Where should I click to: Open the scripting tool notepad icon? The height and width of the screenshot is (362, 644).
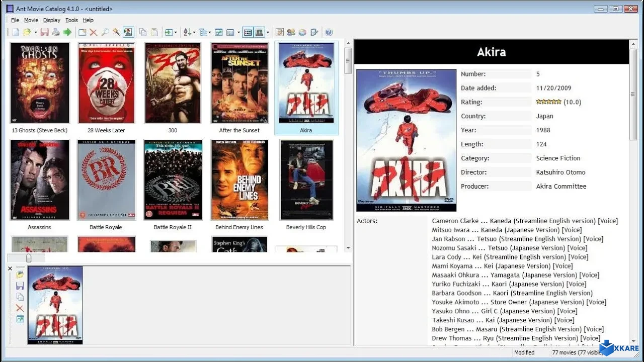(x=280, y=32)
